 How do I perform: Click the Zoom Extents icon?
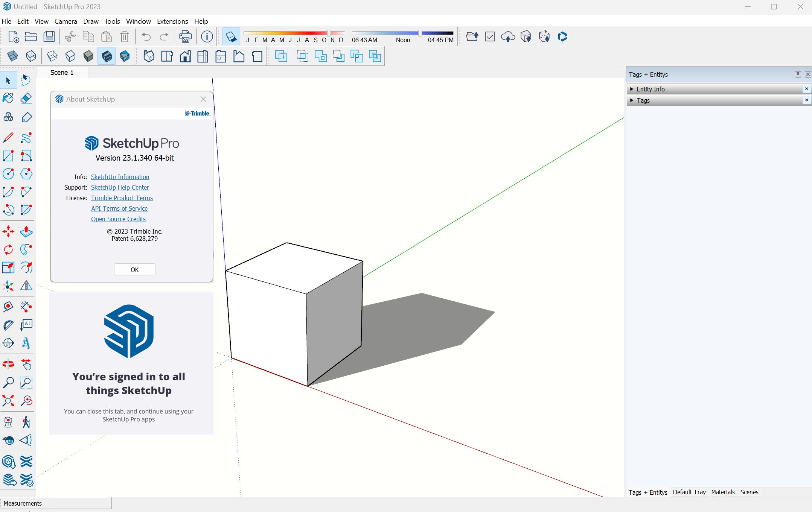pyautogui.click(x=8, y=401)
